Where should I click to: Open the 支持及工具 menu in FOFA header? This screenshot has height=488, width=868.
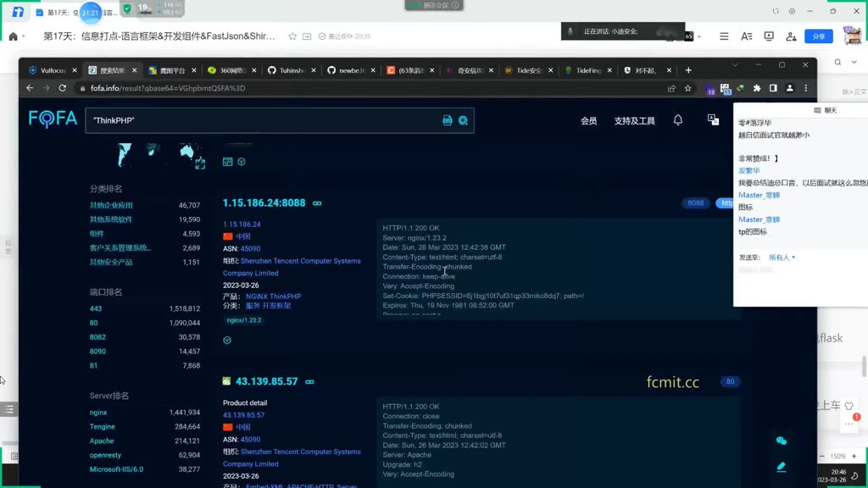pyautogui.click(x=634, y=120)
